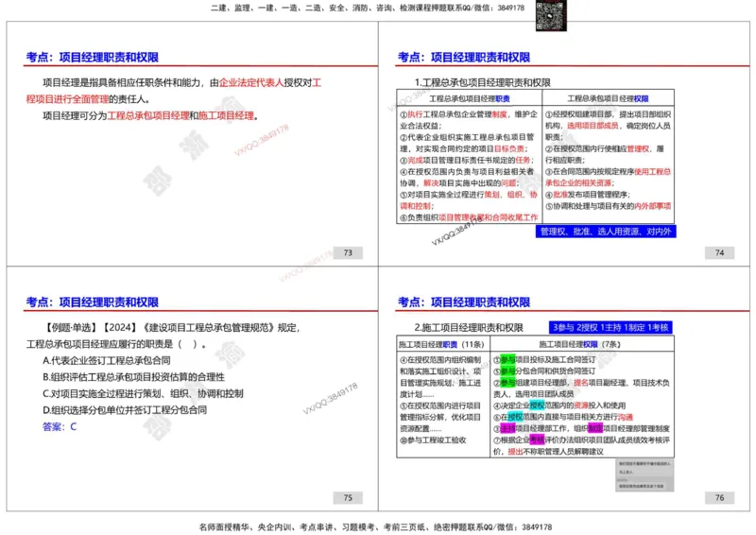Viewport: 756px width, 535px height.
Task: Click red text 企业法定代表人 on slide 73
Action: [251, 82]
